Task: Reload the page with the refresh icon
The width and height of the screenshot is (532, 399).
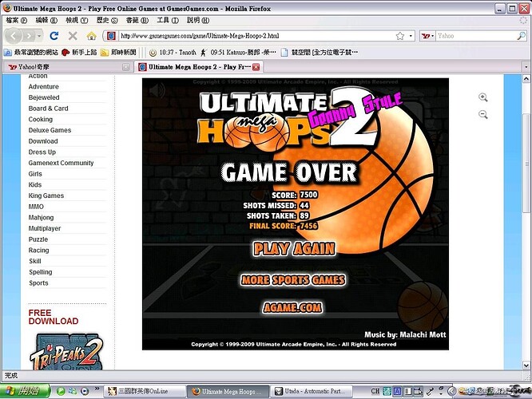Action: click(54, 36)
